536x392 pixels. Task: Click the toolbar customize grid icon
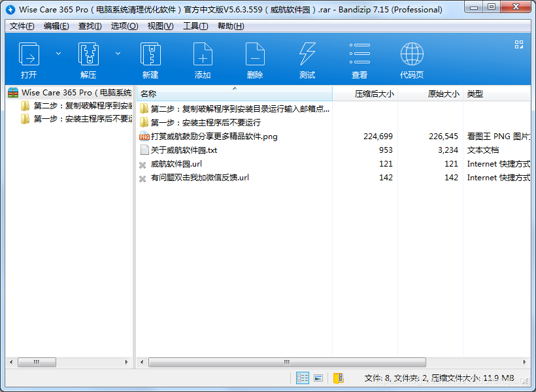(x=519, y=44)
